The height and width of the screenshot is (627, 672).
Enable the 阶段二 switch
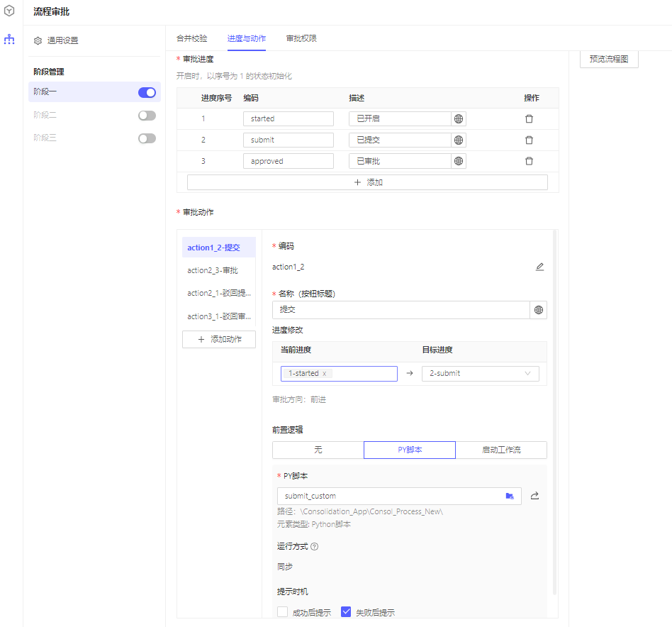coord(147,116)
